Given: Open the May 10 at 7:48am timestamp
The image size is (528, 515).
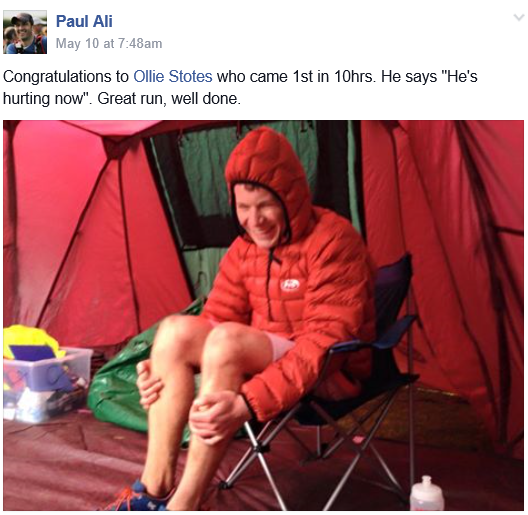Looking at the screenshot, I should pos(109,43).
